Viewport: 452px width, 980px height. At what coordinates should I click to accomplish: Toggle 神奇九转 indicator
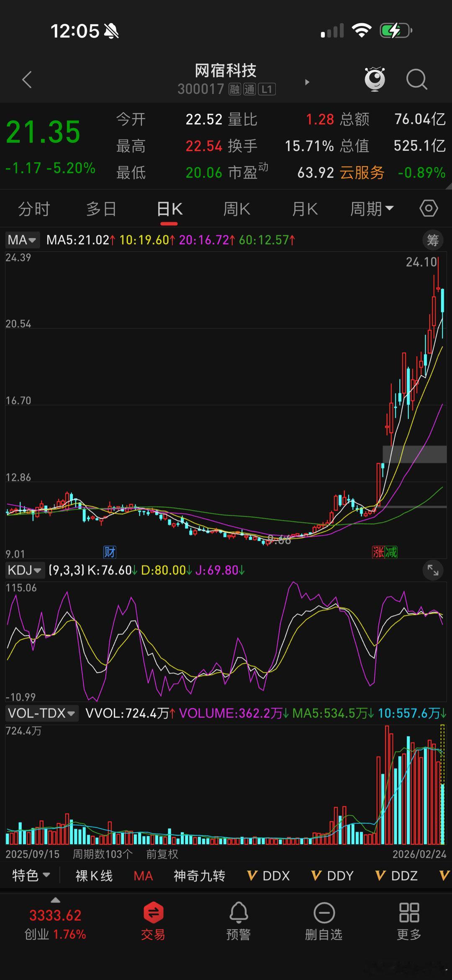(x=200, y=876)
